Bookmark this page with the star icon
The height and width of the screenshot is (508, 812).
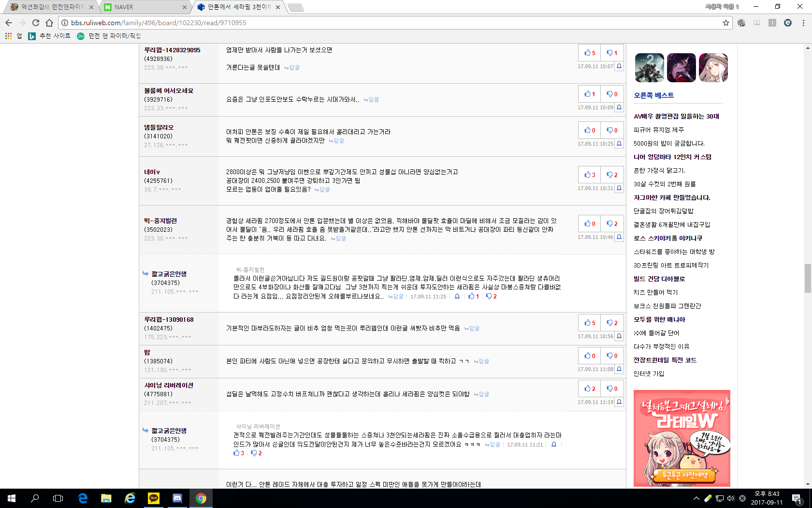725,23
